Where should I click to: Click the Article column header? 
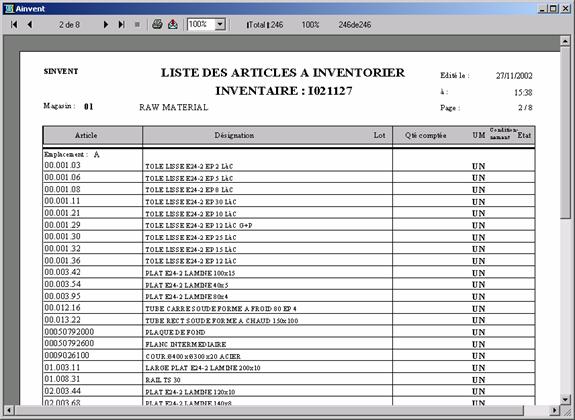coord(86,135)
